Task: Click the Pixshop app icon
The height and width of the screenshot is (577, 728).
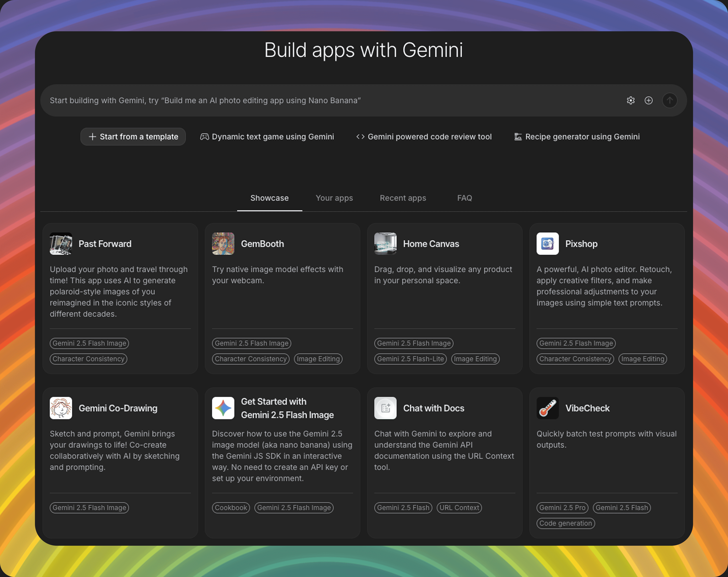Action: (547, 244)
